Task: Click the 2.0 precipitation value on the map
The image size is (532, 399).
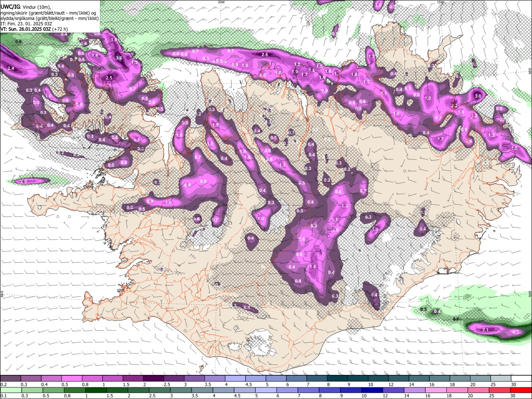Action: pyautogui.click(x=24, y=181)
